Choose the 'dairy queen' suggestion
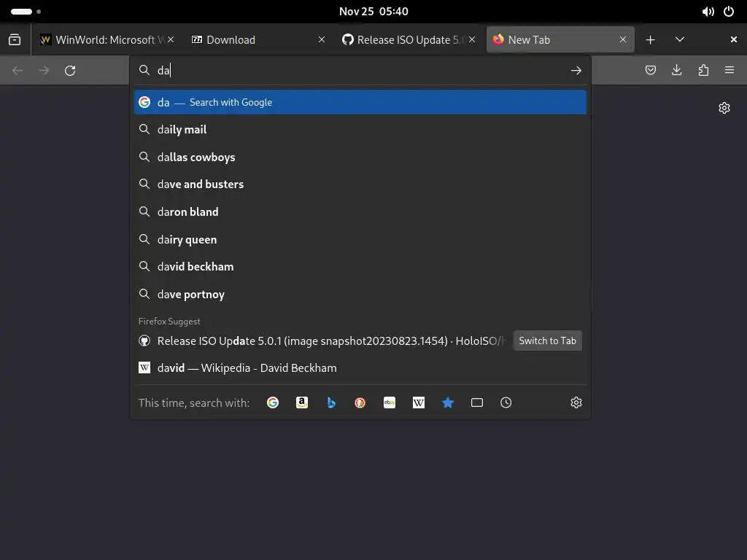Screen dimensions: 747x560 coord(360,239)
